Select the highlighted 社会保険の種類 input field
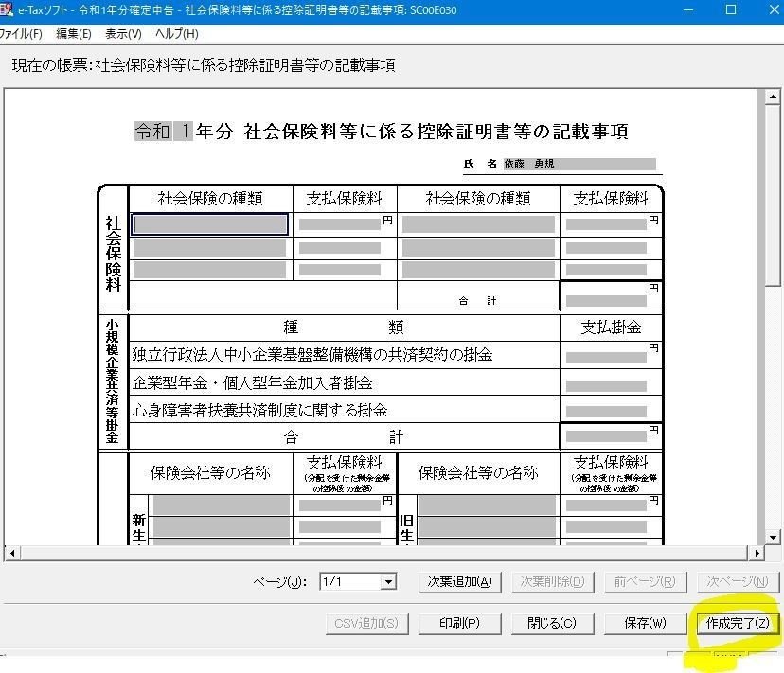This screenshot has height=673, width=784. [209, 221]
